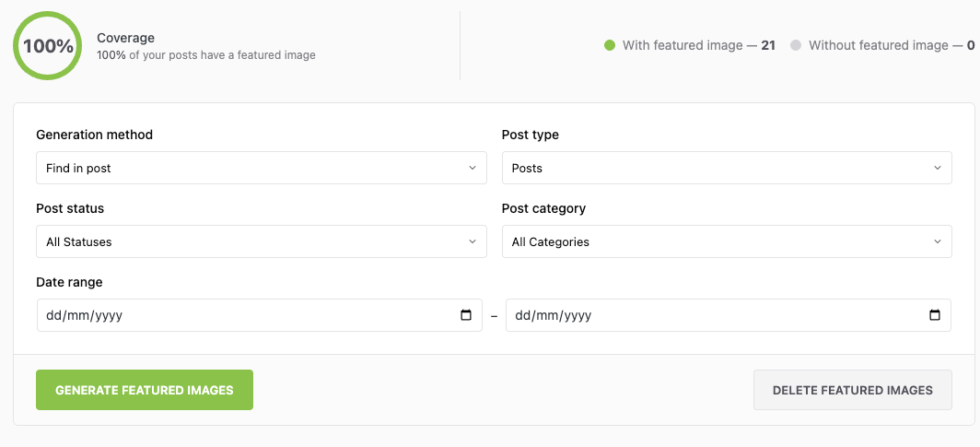Open the end date calendar picker icon
Viewport: 980px width, 447px height.
tap(935, 315)
